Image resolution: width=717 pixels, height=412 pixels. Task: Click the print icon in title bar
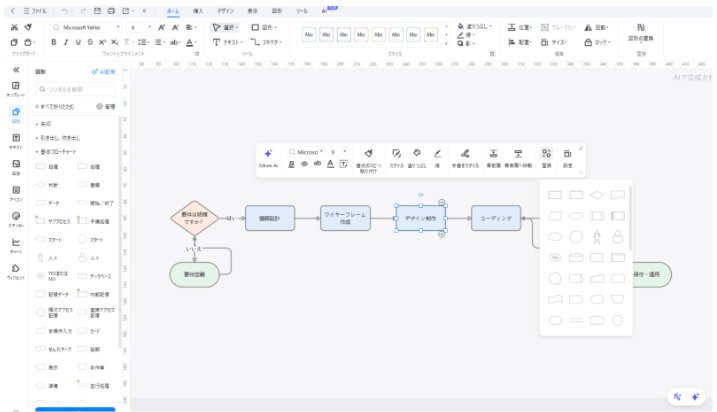click(x=112, y=8)
